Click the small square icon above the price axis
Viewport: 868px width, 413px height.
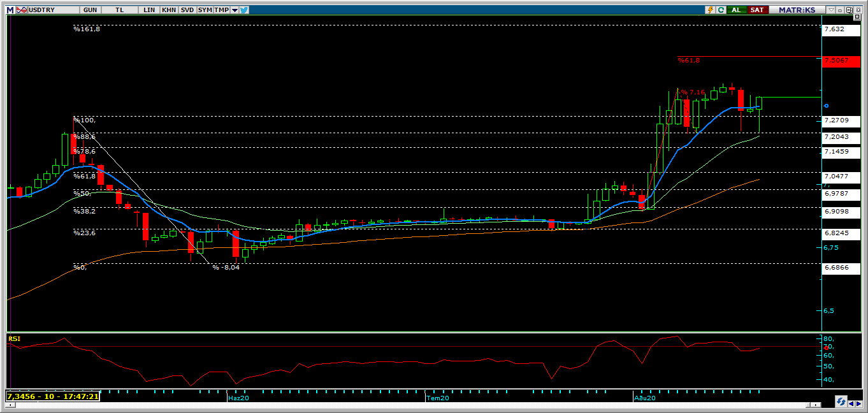click(x=857, y=17)
